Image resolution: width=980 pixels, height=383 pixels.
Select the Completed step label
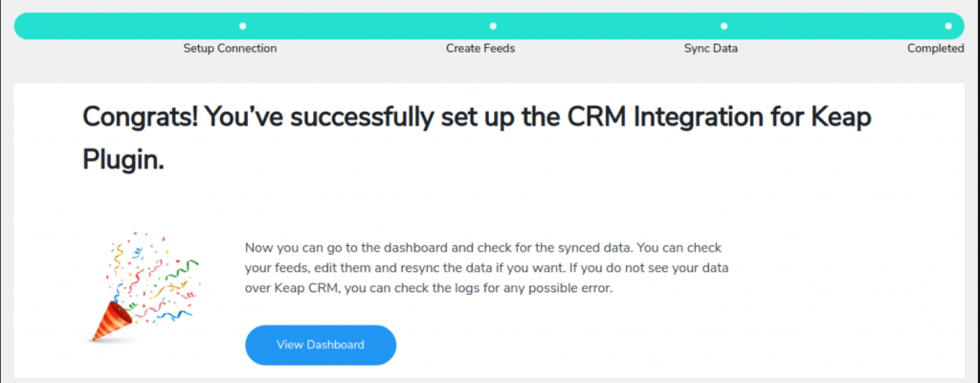pos(936,48)
